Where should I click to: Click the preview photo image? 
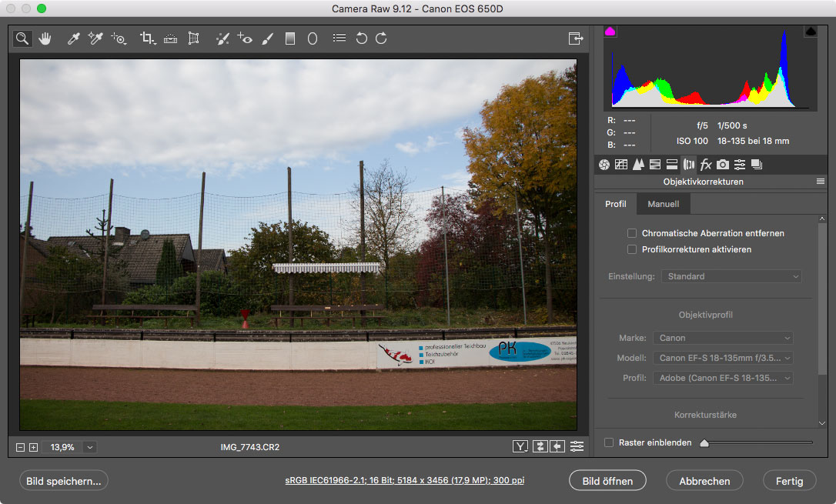[298, 245]
